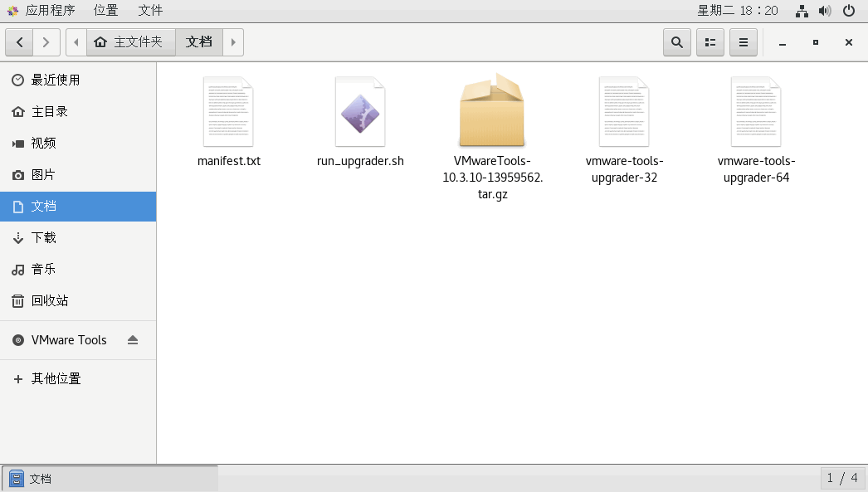Open the hamburger options menu

pos(744,42)
